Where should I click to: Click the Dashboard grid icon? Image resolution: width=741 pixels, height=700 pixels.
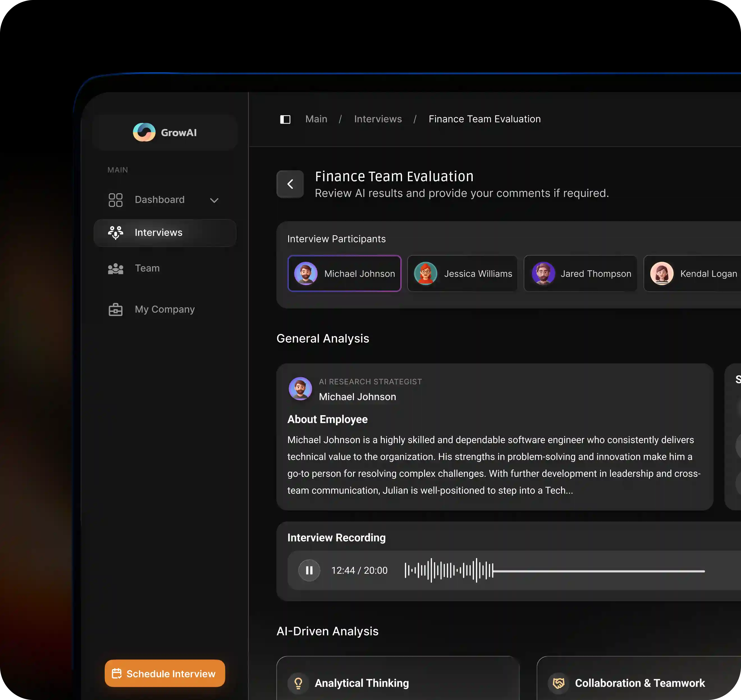tap(115, 200)
